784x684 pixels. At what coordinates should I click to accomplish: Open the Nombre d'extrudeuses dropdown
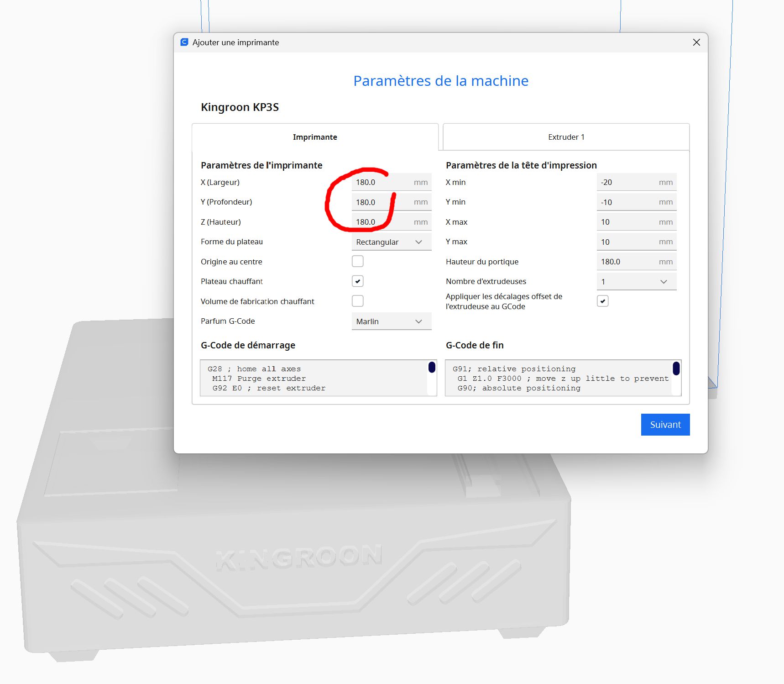(637, 282)
